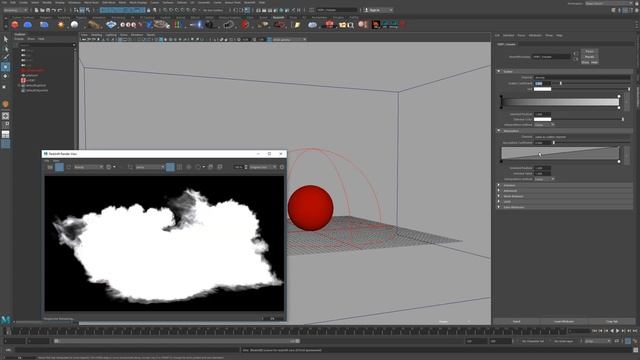Open the settings gear in Render View toolbar

coord(282,167)
